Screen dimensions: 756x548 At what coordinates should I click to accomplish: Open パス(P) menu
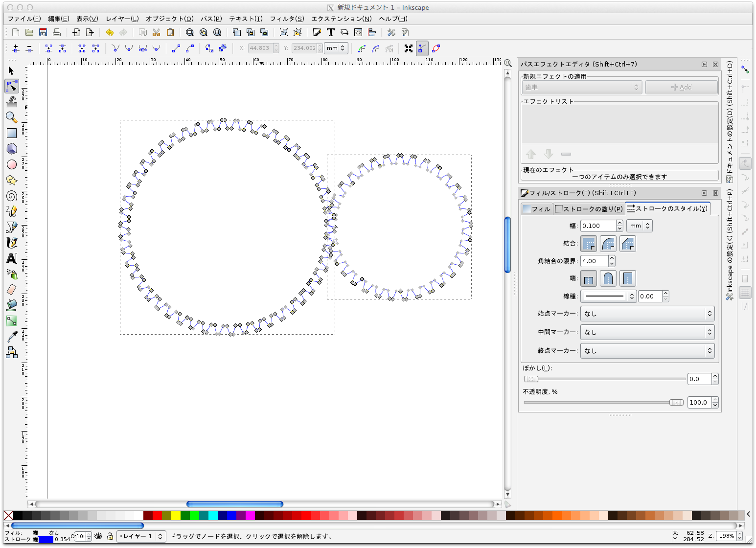[x=211, y=19]
